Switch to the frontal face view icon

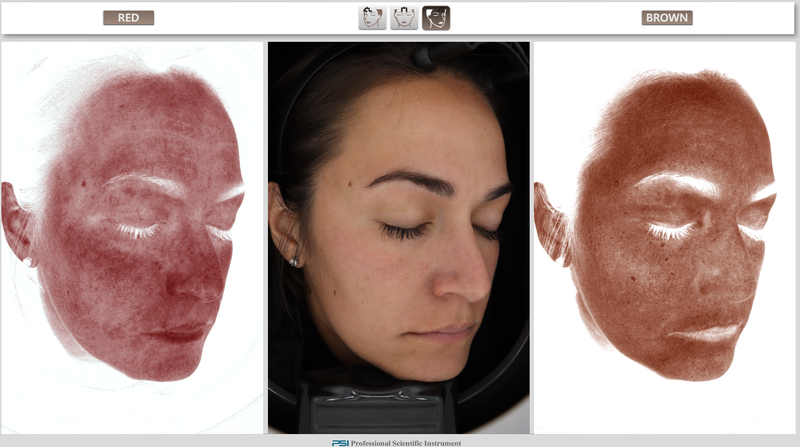(x=404, y=18)
